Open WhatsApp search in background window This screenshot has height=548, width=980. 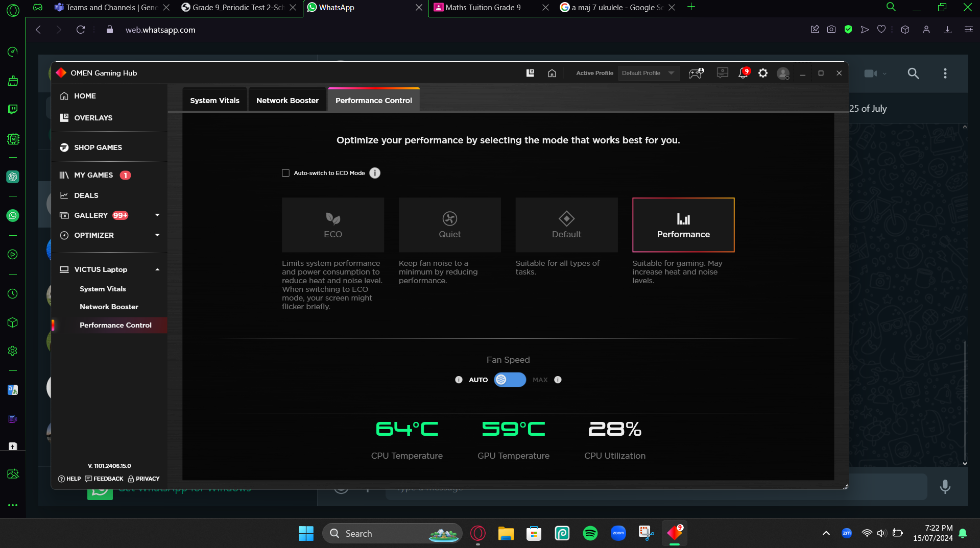[913, 73]
